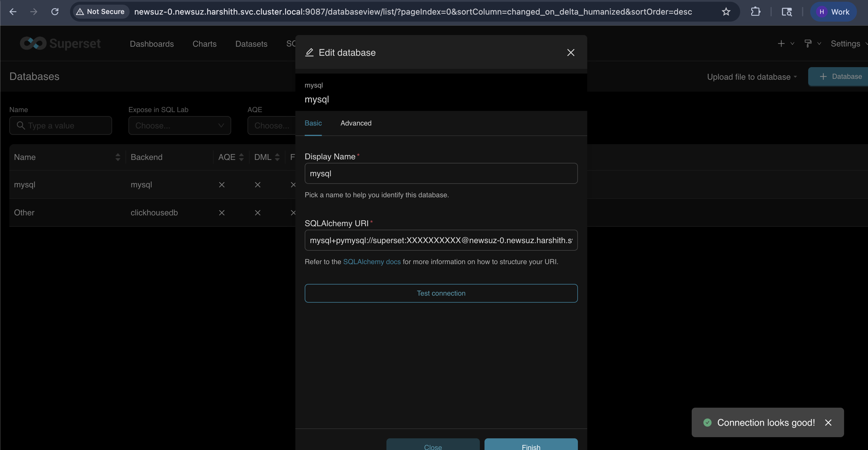
Task: Open the SQLAlchemy docs link
Action: pos(372,262)
